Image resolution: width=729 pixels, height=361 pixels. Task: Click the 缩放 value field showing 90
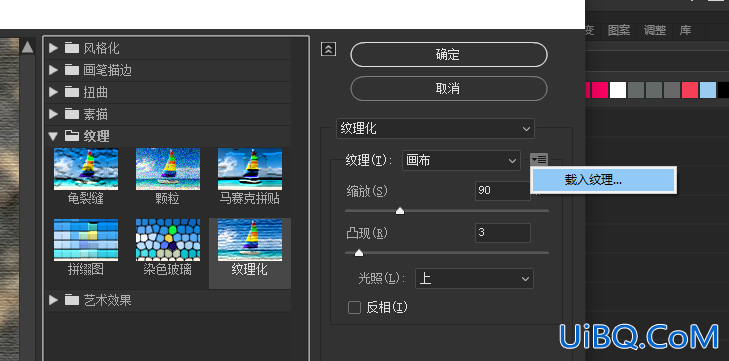pos(503,191)
